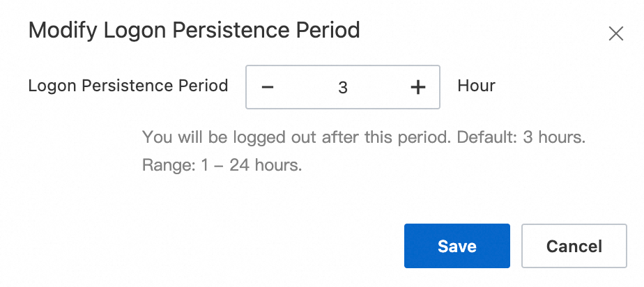The width and height of the screenshot is (644, 287).
Task: Focus the persistence period value showing 3
Action: coord(342,87)
